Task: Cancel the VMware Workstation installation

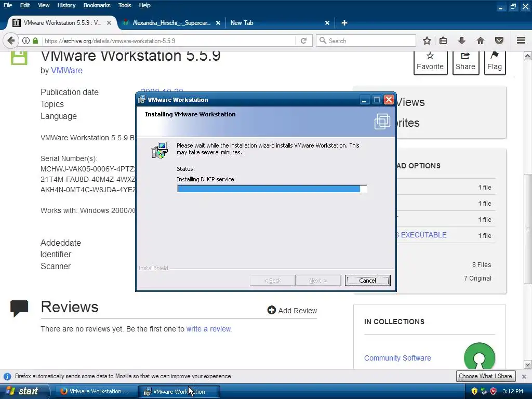Action: click(x=367, y=280)
